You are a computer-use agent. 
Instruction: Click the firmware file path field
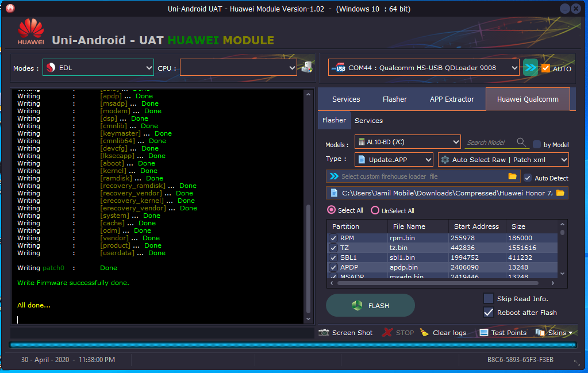(447, 193)
